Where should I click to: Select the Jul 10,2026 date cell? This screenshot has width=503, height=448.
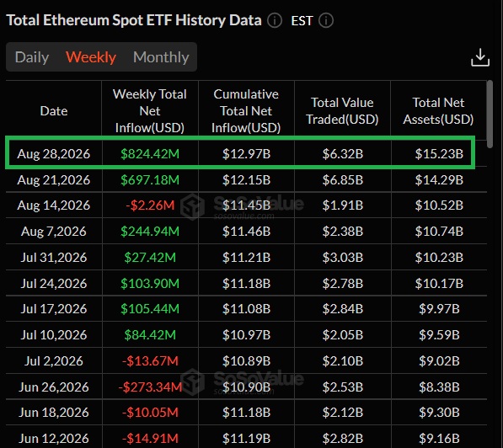[54, 335]
